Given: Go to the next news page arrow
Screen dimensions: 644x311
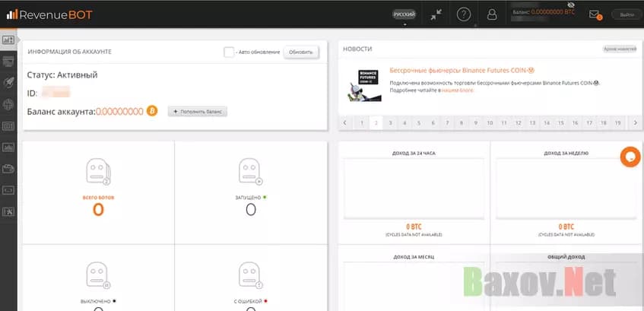Looking at the screenshot, I should (x=635, y=122).
